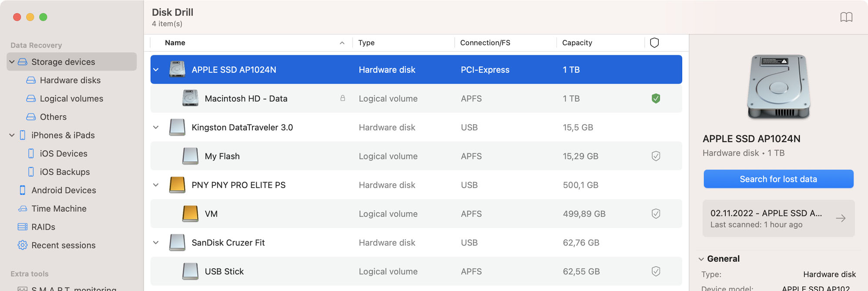
Task: Click the PNY PRO ELITE PS drive icon
Action: (177, 185)
